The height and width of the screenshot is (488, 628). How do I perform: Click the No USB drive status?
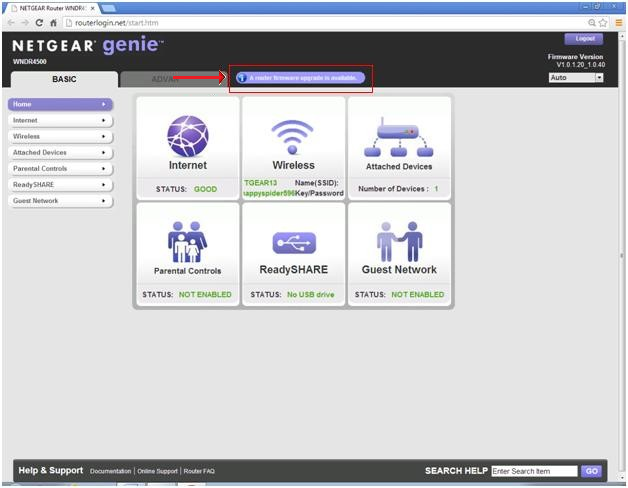[x=310, y=294]
